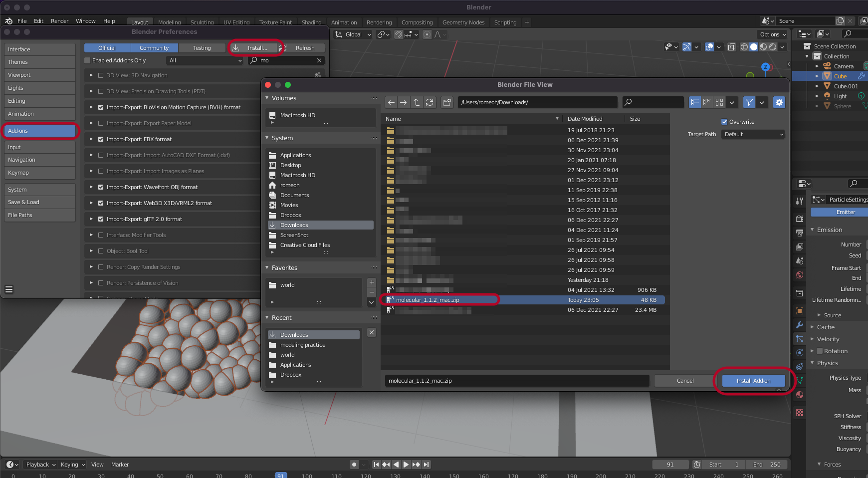The height and width of the screenshot is (478, 868).
Task: Switch File View to thumbnails display
Action: (719, 102)
